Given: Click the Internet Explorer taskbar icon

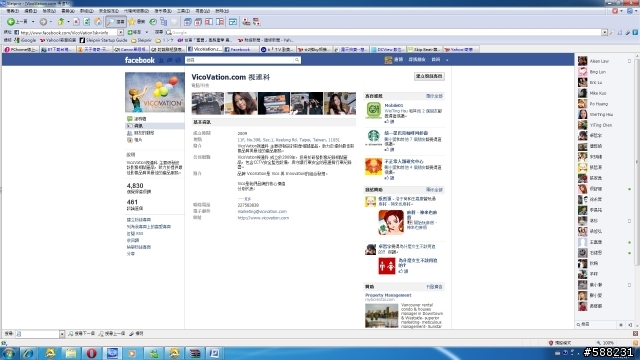Looking at the screenshot, I should pos(28,353).
